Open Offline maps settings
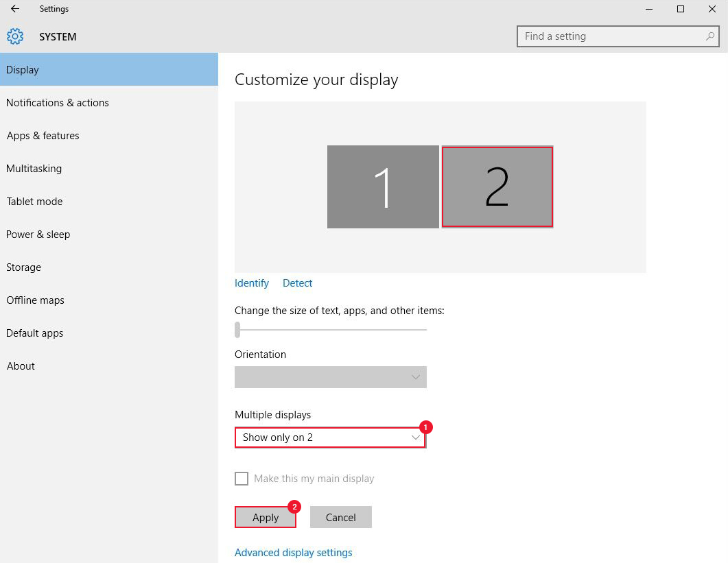The height and width of the screenshot is (563, 728). click(x=109, y=300)
